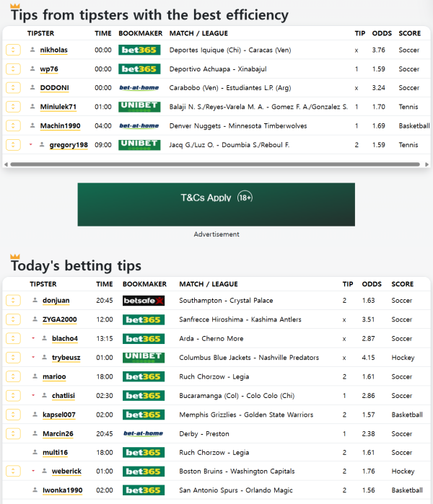Screen dimensions: 433x504
Task: Click the bet-at-home logo in DODONI row
Action: click(x=139, y=88)
